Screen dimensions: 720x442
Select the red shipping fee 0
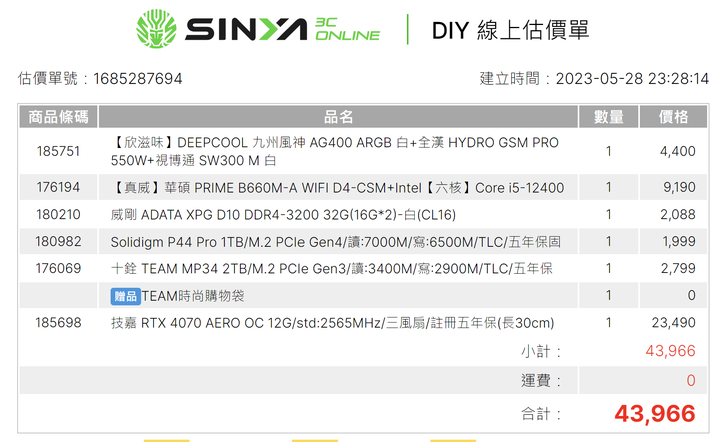click(691, 380)
